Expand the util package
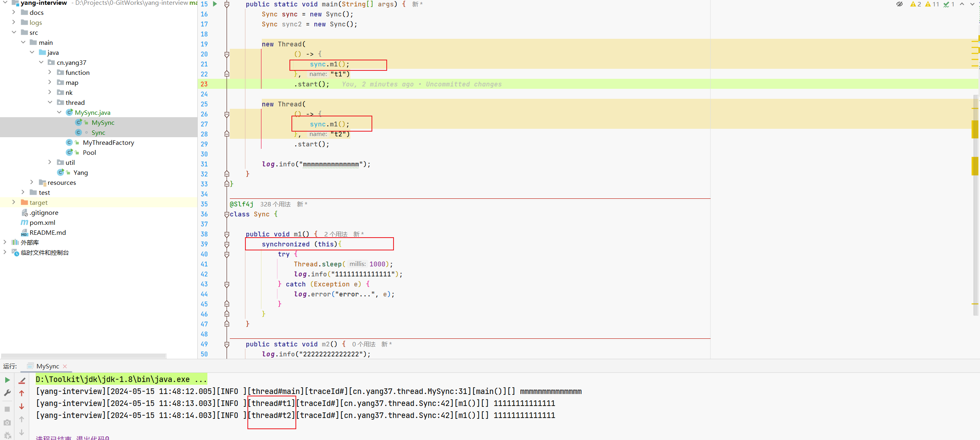 coord(50,162)
